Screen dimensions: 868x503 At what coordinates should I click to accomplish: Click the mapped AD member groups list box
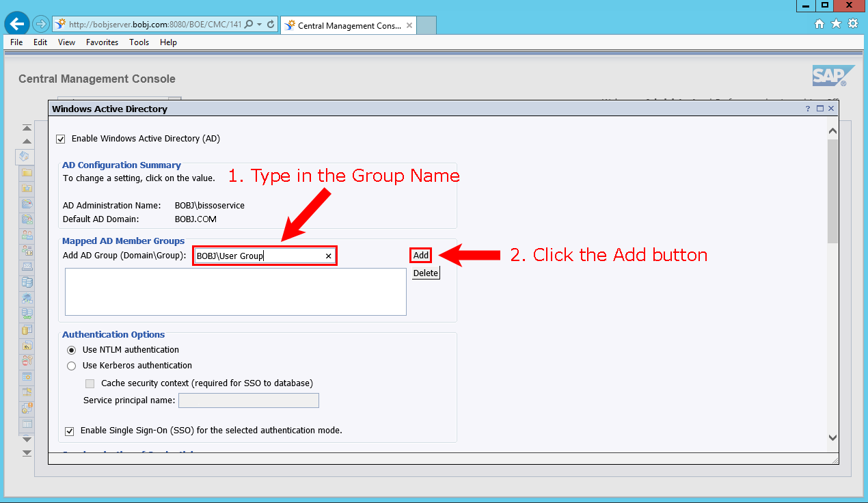click(x=236, y=292)
